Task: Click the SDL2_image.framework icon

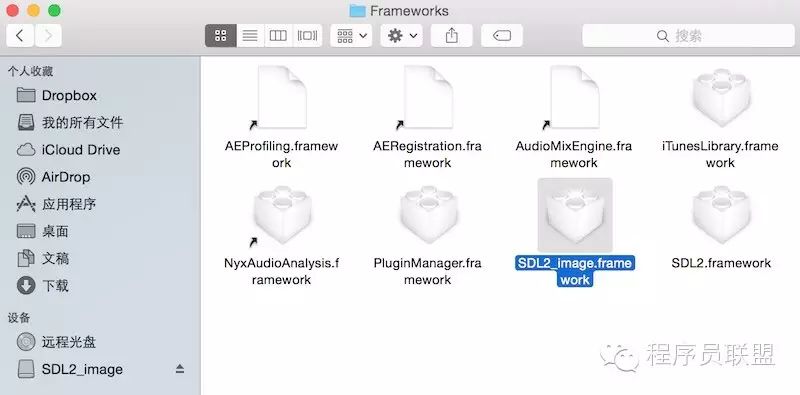Action: (x=575, y=215)
